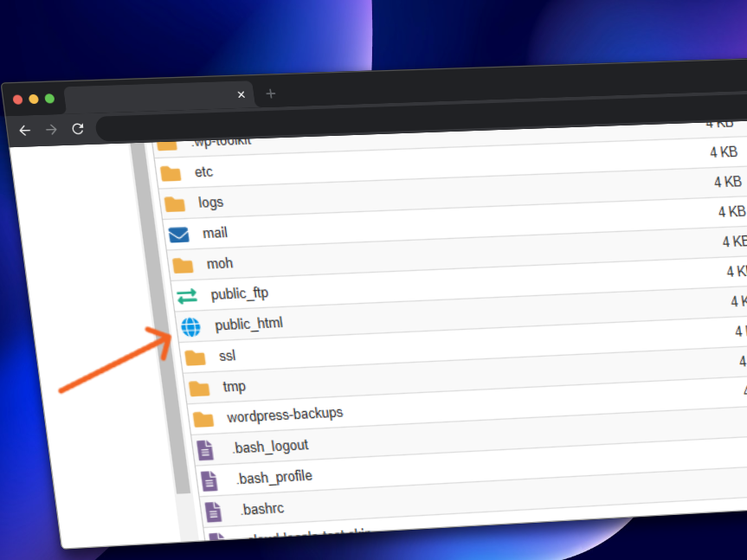
Task: Click the purple file icon for .bash_profile
Action: pos(209,480)
